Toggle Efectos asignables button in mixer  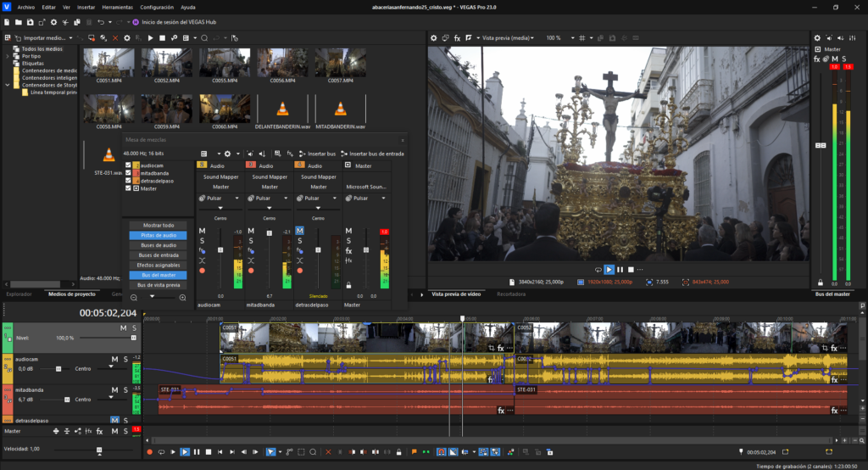[x=159, y=265]
